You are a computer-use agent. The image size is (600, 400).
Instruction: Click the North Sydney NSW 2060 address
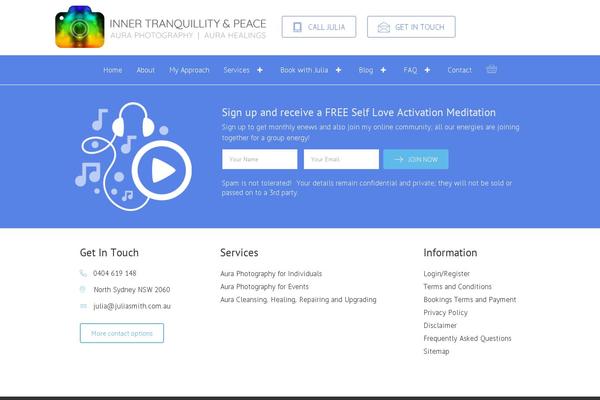(x=132, y=290)
